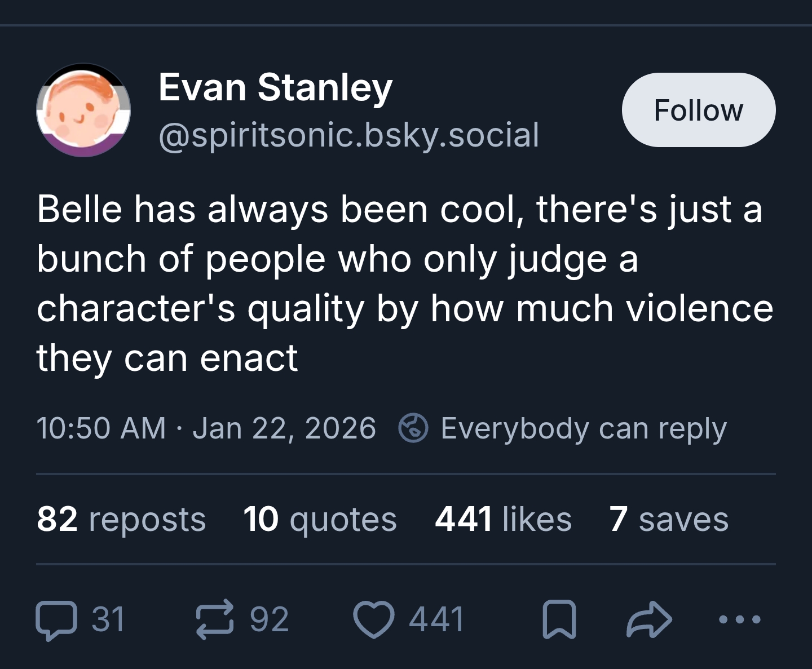Follow Evan Stanley
812x669 pixels.
pos(698,110)
